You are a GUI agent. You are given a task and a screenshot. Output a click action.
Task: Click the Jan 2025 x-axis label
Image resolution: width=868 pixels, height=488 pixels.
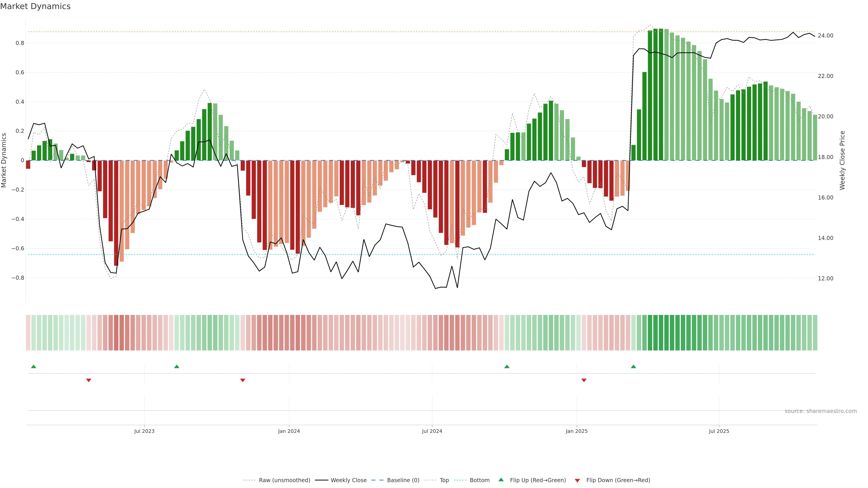[x=577, y=431]
